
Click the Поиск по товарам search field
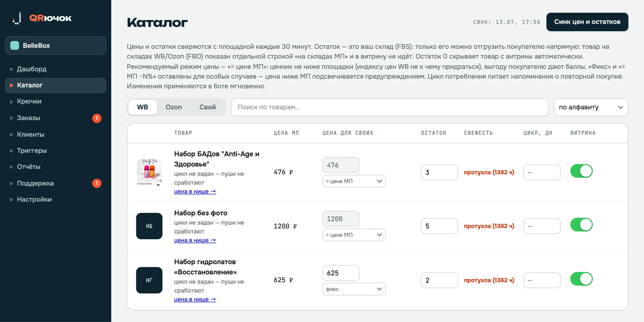point(390,107)
